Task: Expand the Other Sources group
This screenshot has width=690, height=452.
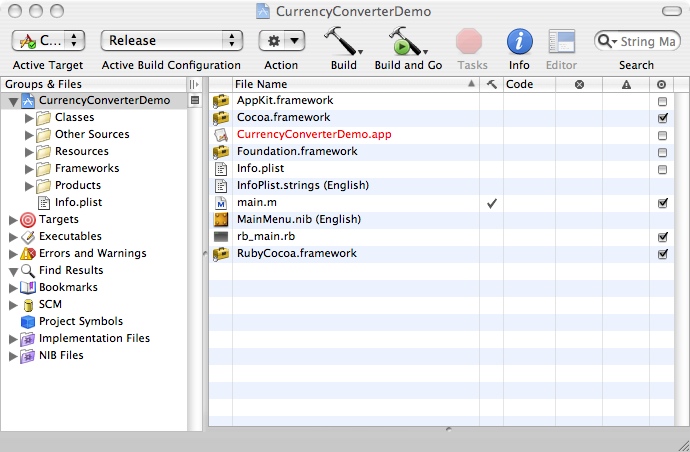Action: (x=29, y=135)
